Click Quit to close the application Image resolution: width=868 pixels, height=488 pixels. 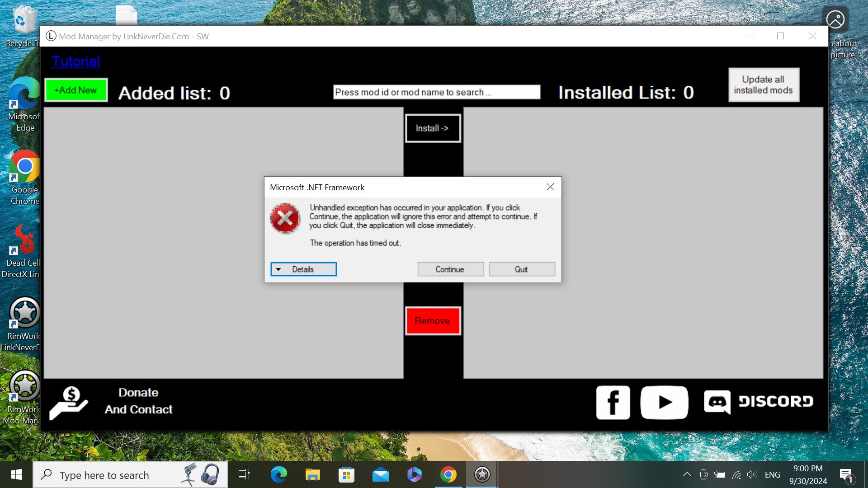[x=522, y=269]
